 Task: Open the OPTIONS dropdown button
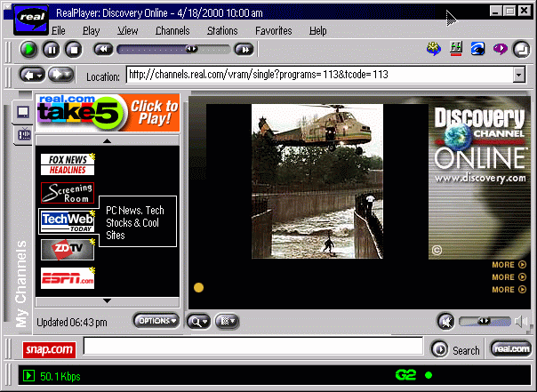point(156,321)
